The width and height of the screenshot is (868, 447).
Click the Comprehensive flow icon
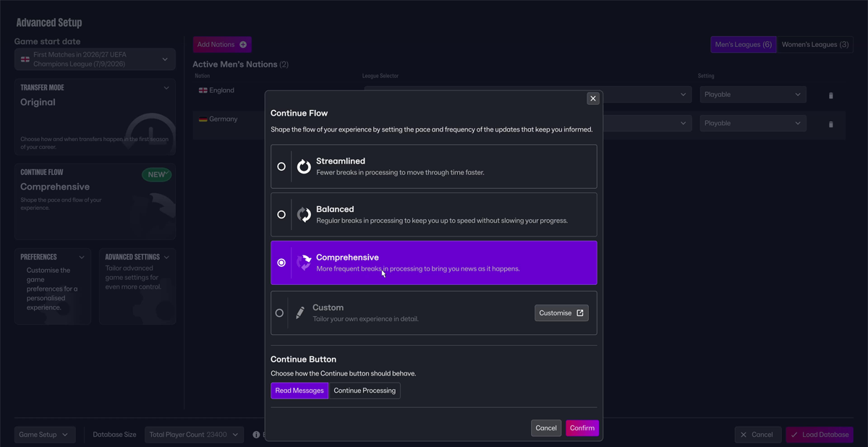304,263
